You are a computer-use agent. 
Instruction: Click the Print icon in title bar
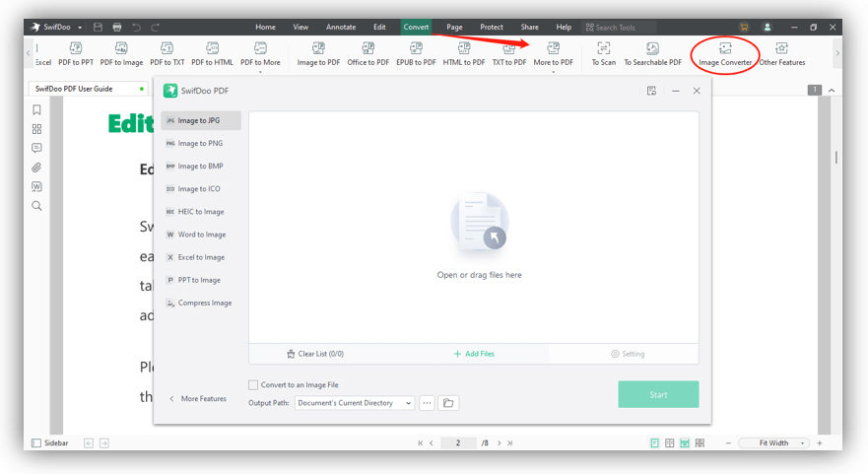tap(117, 27)
